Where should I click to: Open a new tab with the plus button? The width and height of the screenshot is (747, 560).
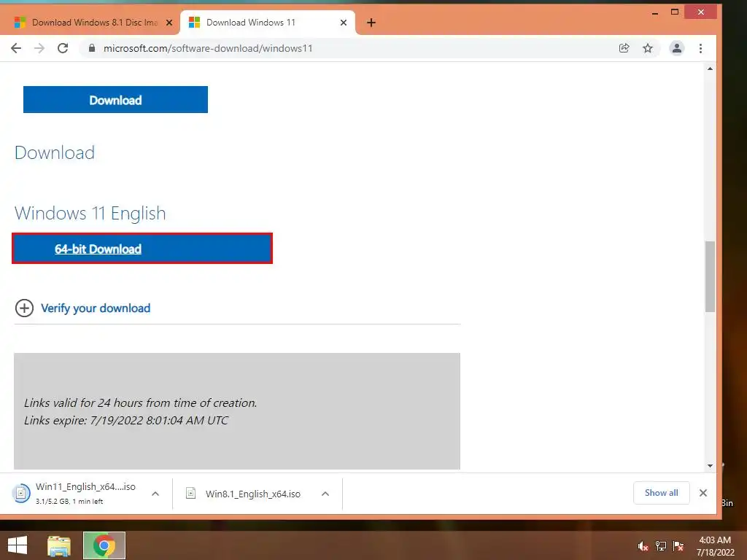[371, 23]
